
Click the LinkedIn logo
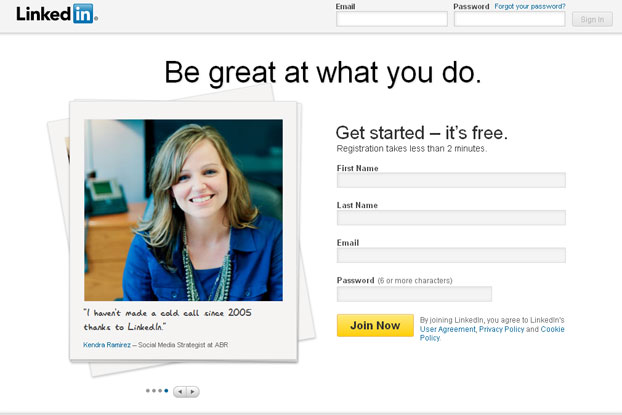click(57, 14)
